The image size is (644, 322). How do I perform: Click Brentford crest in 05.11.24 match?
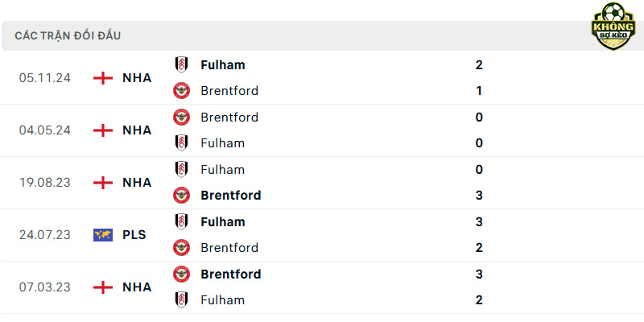point(181,91)
